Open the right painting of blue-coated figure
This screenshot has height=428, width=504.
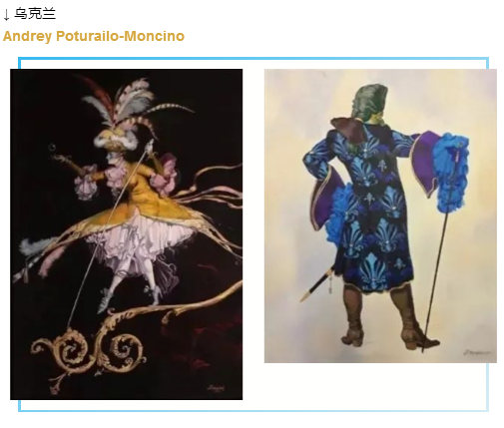380,215
